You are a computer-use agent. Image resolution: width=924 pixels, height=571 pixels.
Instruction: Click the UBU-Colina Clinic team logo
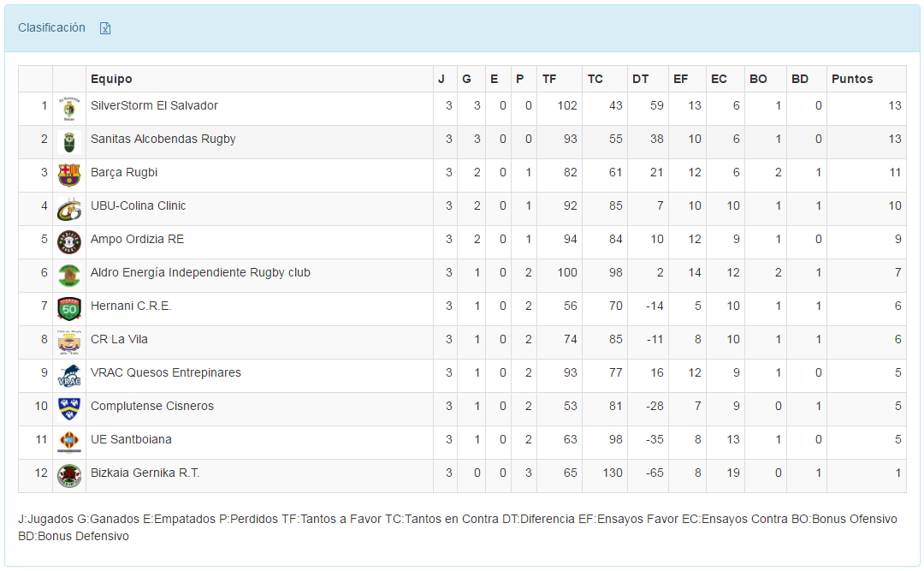coord(68,209)
